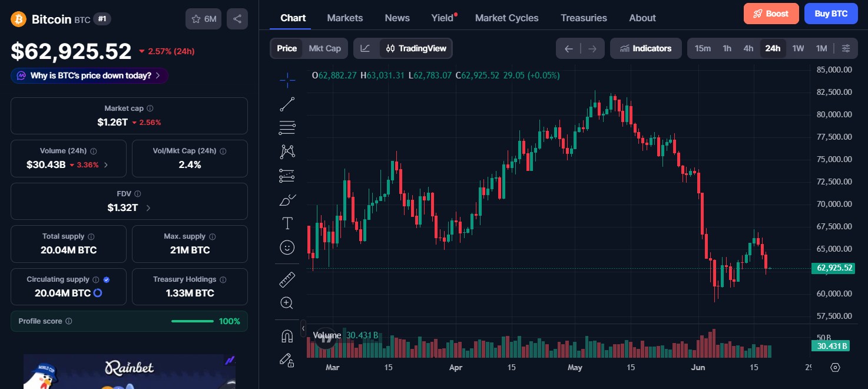Open the Indicators menu
Viewport: 868px width, 389px height.
tap(646, 48)
